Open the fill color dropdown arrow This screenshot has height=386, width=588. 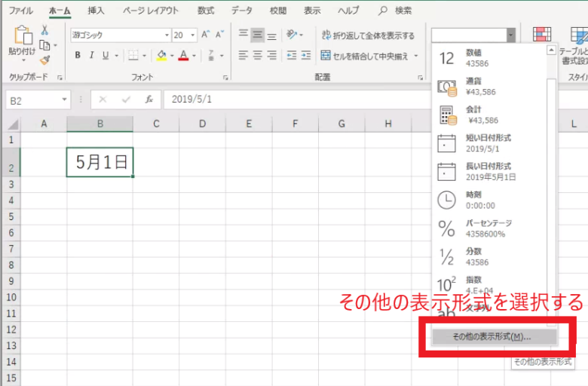(172, 56)
